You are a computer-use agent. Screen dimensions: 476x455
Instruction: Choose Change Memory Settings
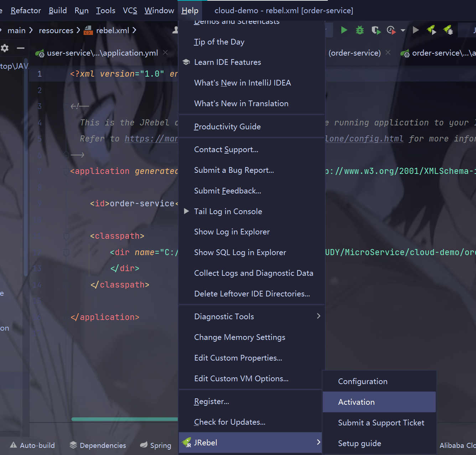(x=252, y=337)
